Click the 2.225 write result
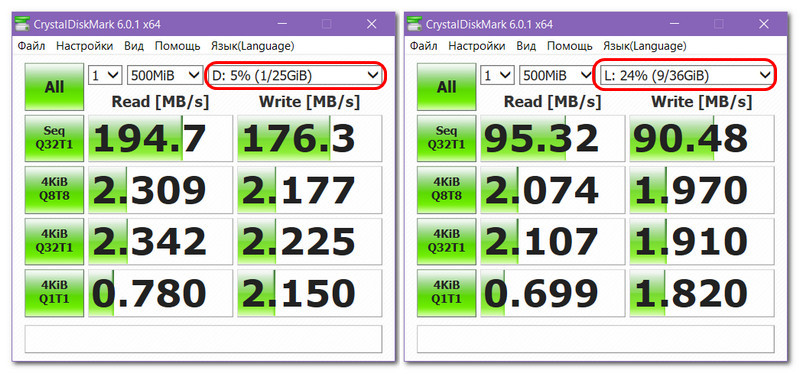The height and width of the screenshot is (374, 800). tap(310, 241)
